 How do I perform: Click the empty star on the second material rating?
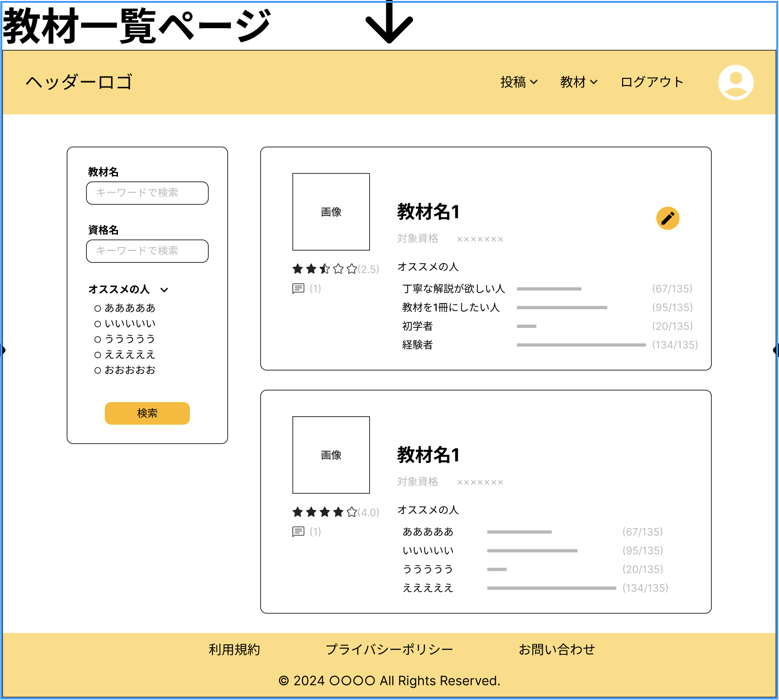pyautogui.click(x=351, y=511)
